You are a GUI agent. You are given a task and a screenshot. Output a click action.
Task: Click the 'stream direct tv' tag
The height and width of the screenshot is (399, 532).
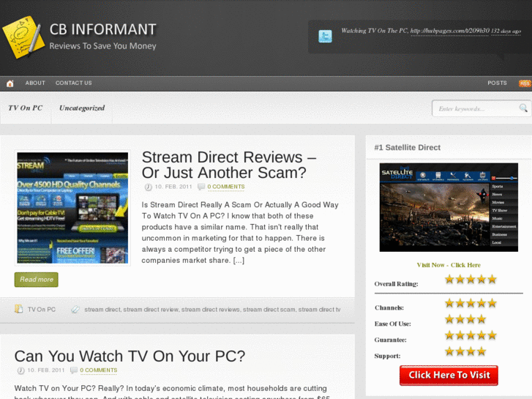[319, 310]
